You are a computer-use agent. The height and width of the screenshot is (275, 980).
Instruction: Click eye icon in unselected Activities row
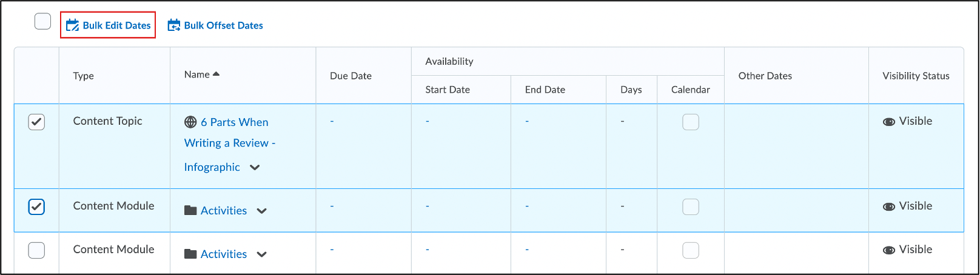889,250
